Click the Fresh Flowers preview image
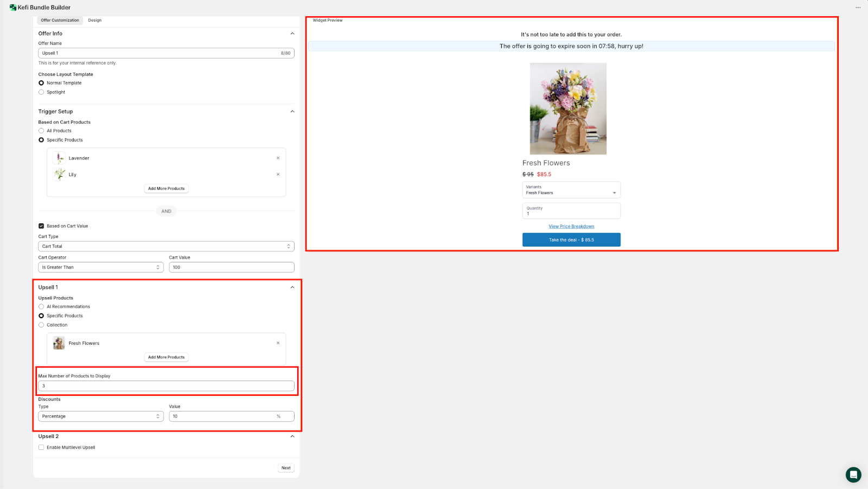The image size is (868, 489). [x=567, y=108]
